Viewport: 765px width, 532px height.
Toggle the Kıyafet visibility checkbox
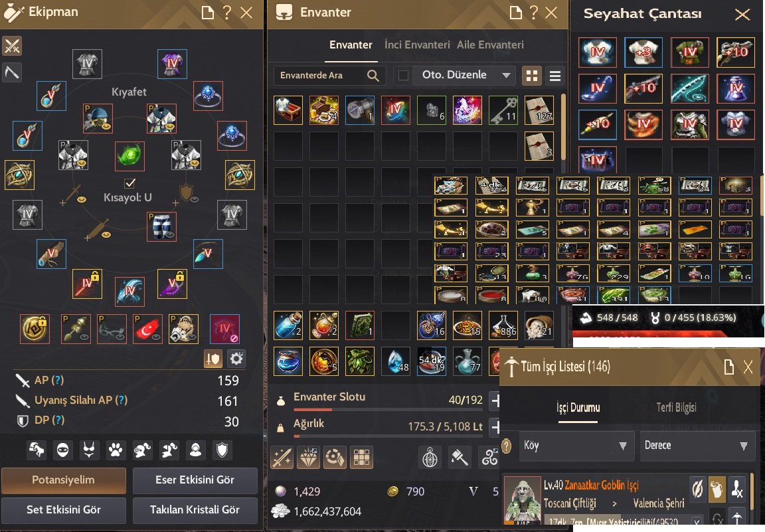pyautogui.click(x=129, y=183)
